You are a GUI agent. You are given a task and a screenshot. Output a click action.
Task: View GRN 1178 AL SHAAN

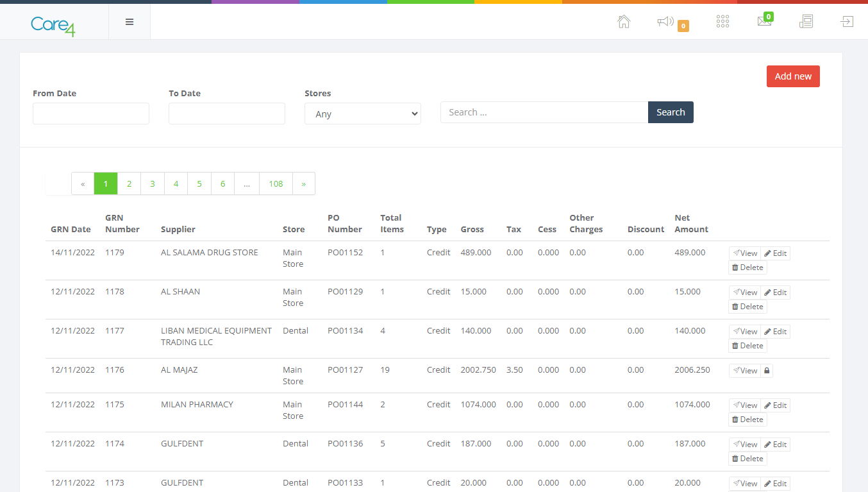tap(745, 293)
